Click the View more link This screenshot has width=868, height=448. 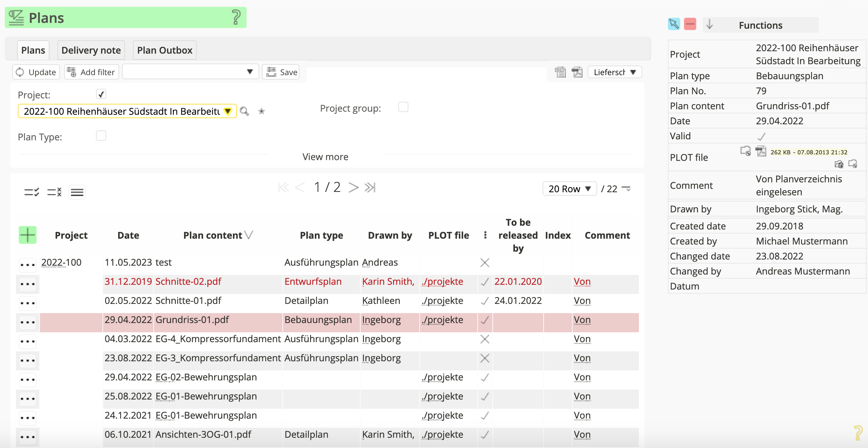325,157
